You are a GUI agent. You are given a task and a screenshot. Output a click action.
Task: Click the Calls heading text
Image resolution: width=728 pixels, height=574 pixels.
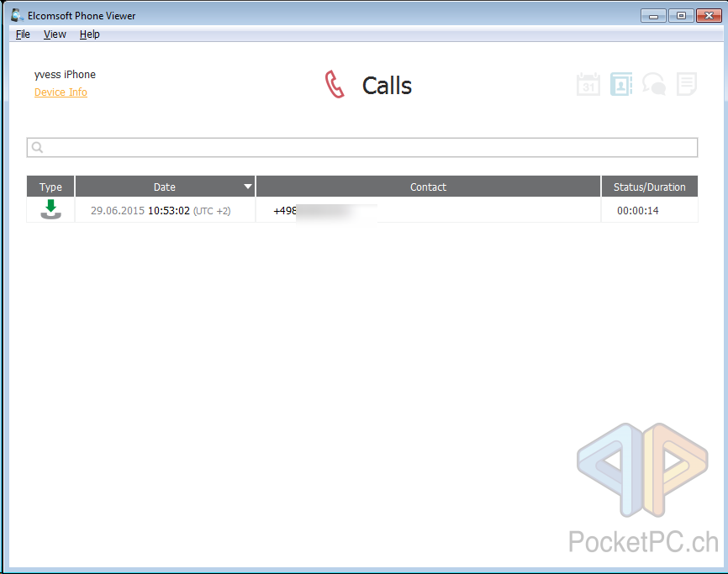387,86
